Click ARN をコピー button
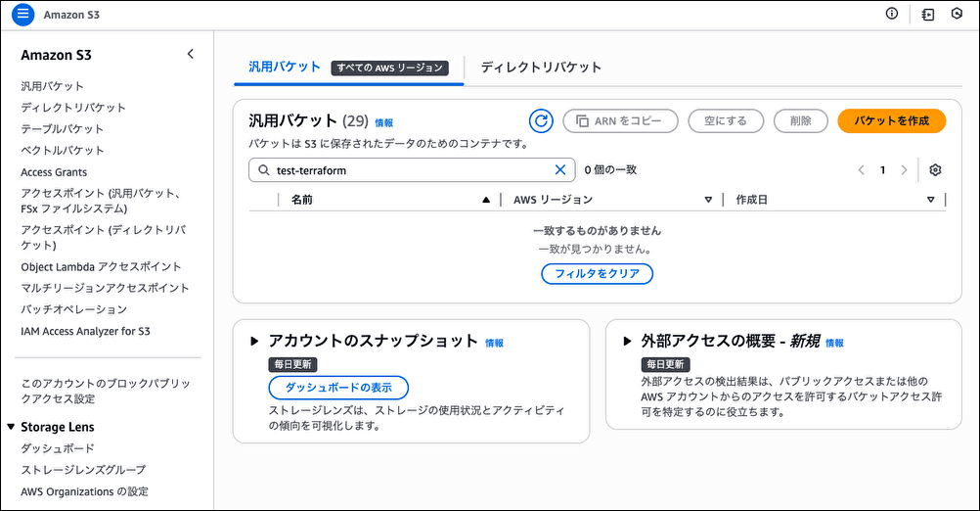 click(x=621, y=121)
